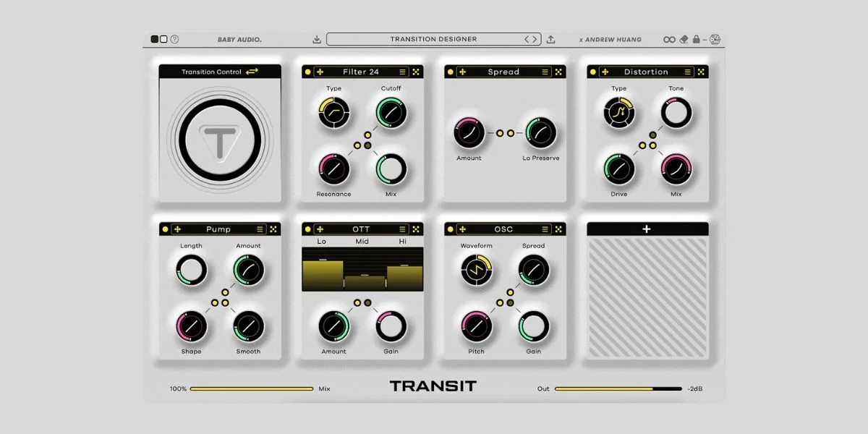Go to next preset with right arrow
The image size is (868, 434).
click(x=535, y=39)
